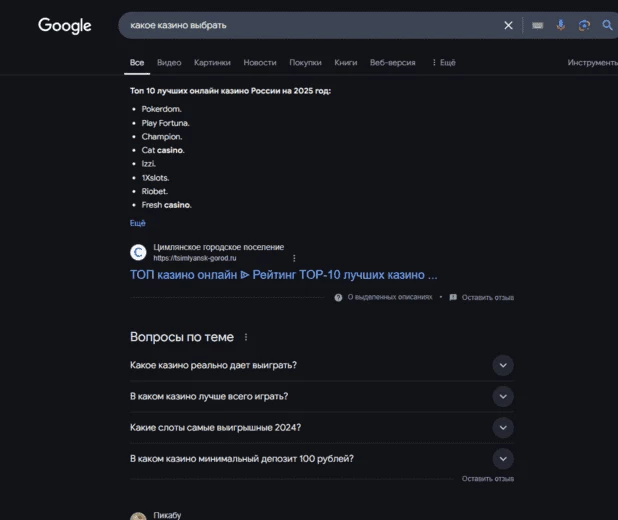Open three-dot menu next to Вопросы по теме
This screenshot has height=520, width=618.
[x=246, y=337]
